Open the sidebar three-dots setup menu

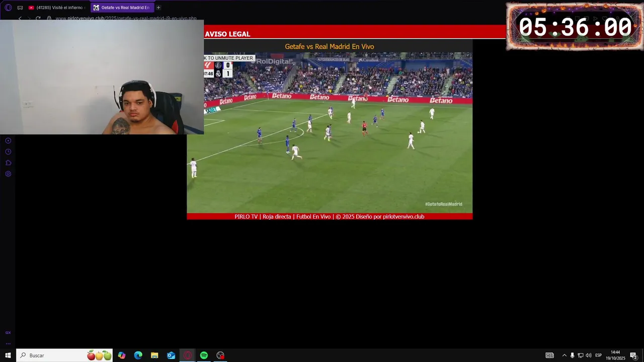pos(8,344)
